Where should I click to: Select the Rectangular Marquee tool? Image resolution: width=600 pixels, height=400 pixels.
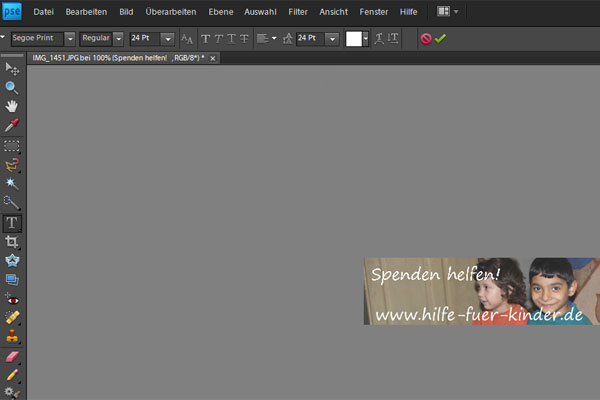point(12,145)
